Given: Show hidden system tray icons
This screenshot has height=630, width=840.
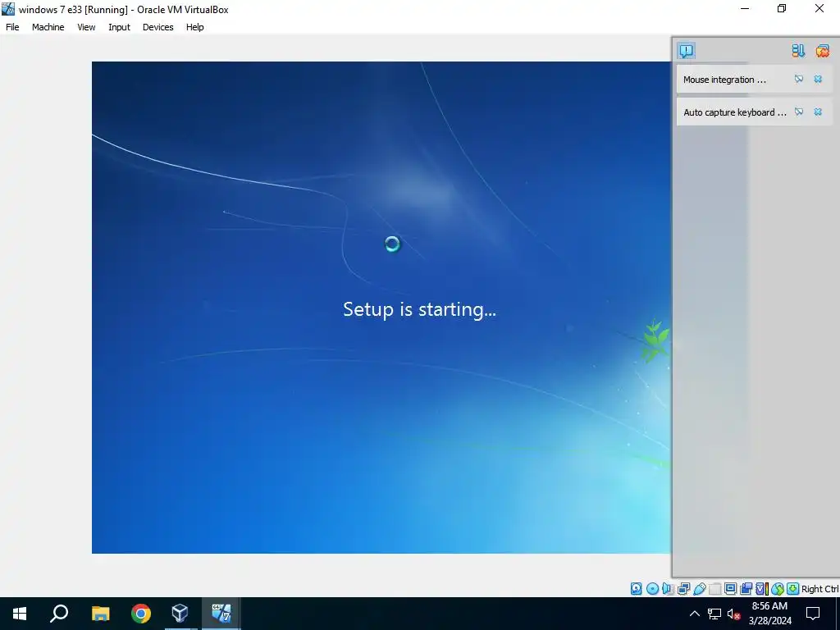Looking at the screenshot, I should tap(694, 614).
